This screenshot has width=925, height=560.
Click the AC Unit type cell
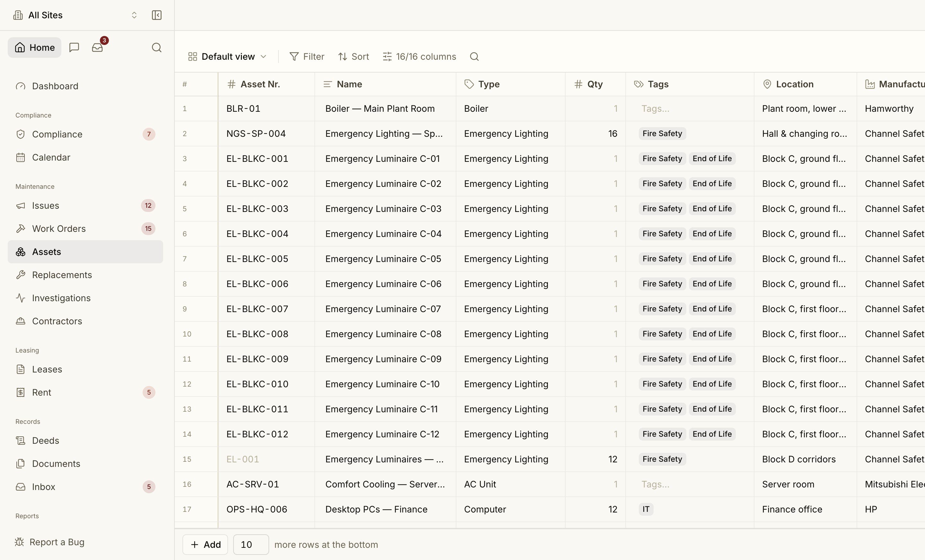pyautogui.click(x=511, y=484)
